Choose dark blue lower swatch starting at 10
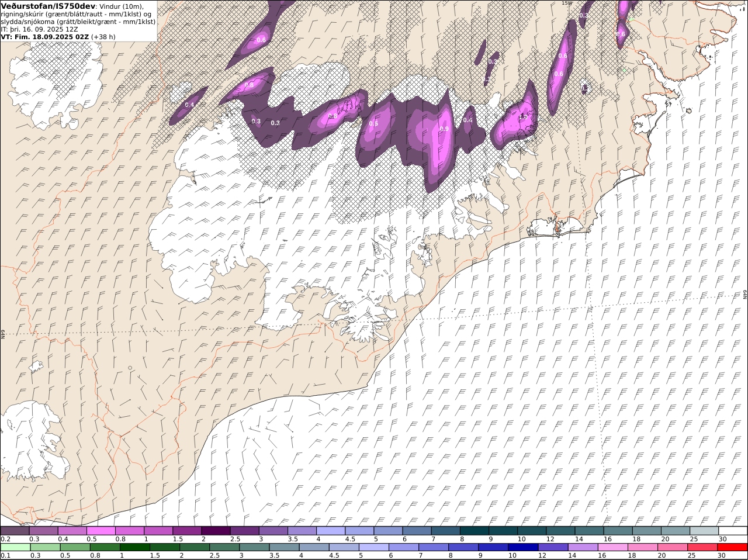The width and height of the screenshot is (748, 560). tap(522, 548)
